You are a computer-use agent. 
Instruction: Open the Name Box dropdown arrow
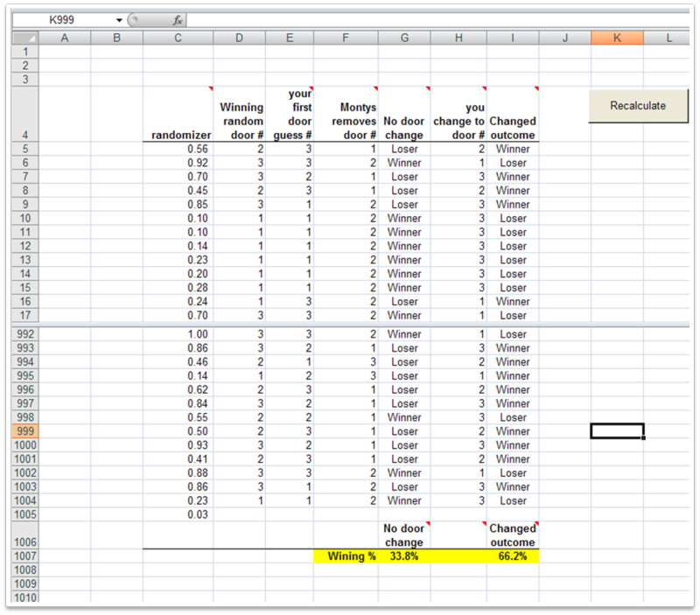point(119,20)
